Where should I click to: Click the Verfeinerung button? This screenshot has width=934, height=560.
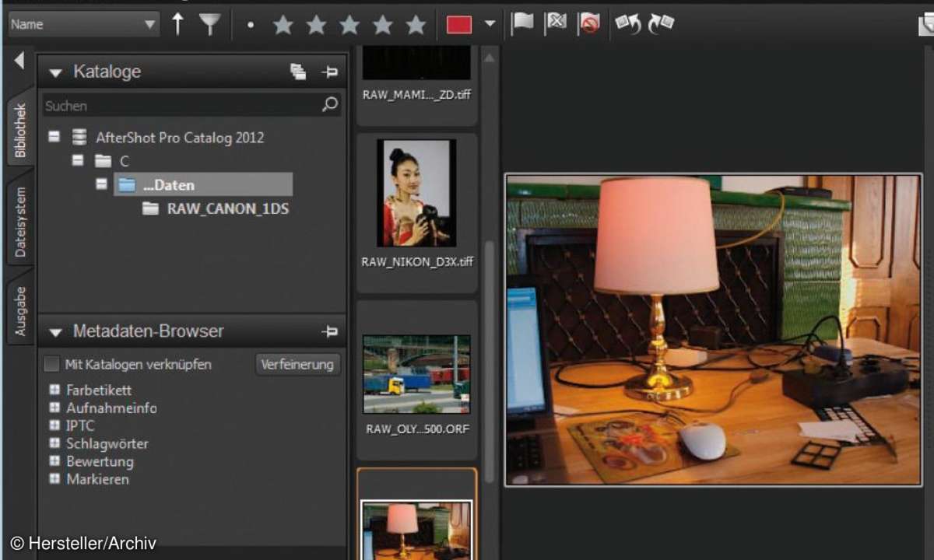pyautogui.click(x=297, y=364)
